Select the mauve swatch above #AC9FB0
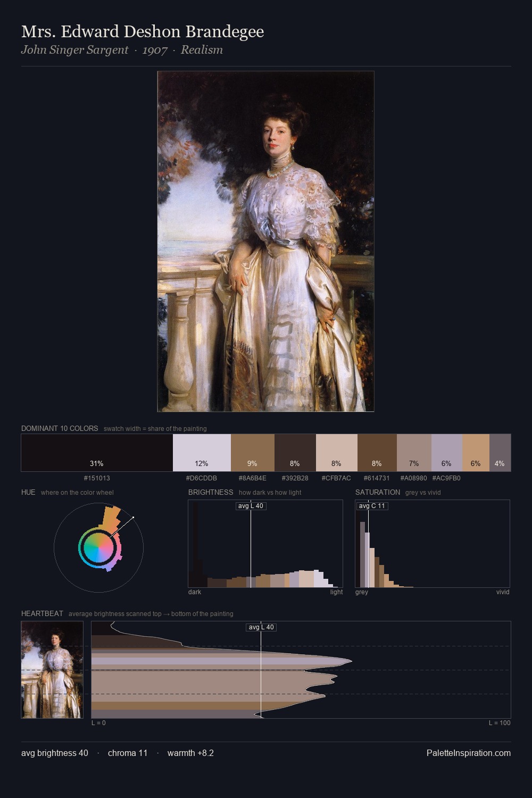The image size is (532, 798). (447, 453)
